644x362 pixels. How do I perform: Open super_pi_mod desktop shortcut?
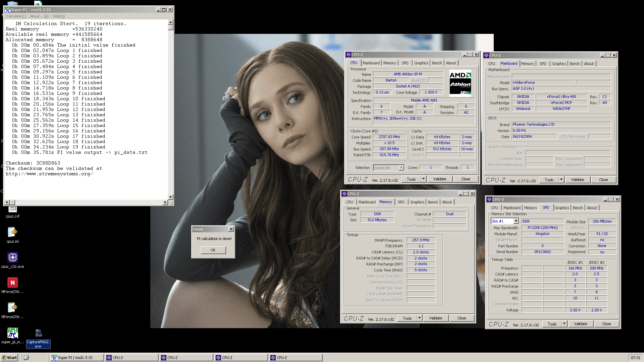(x=12, y=333)
